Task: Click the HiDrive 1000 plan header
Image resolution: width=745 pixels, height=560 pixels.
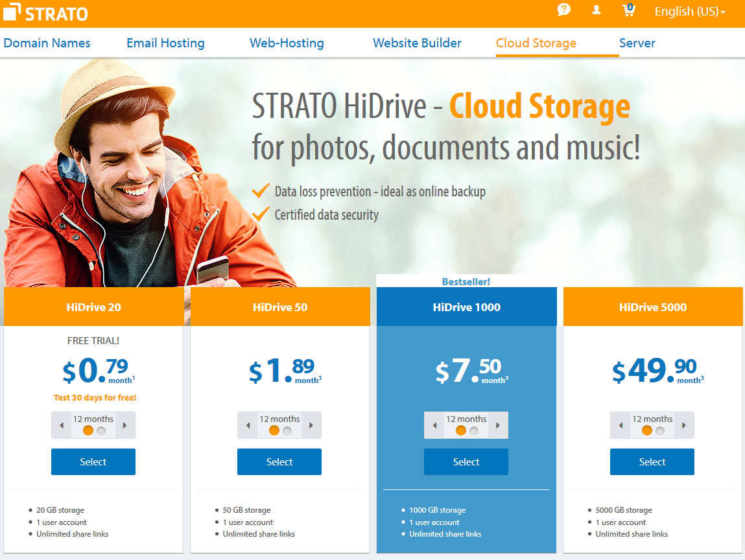Action: (x=467, y=307)
